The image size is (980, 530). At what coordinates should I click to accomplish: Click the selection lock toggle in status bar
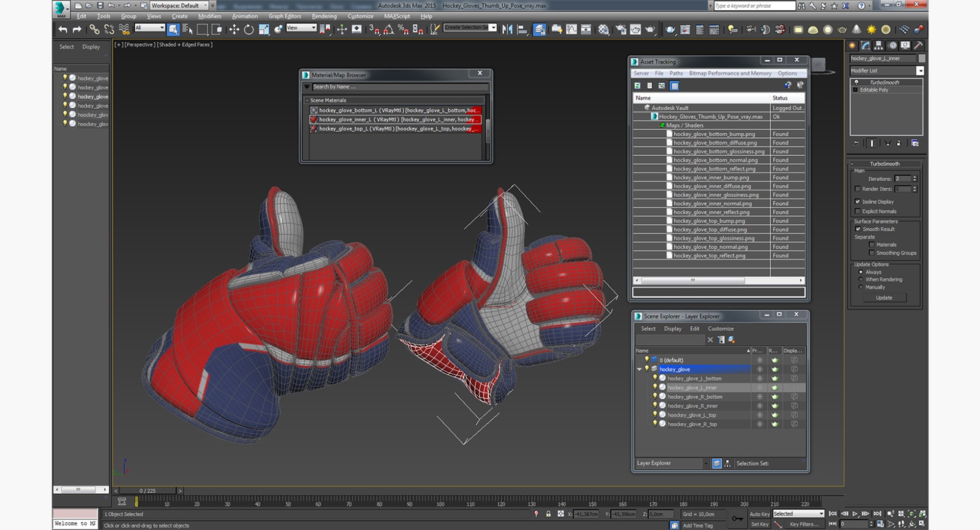click(x=548, y=514)
